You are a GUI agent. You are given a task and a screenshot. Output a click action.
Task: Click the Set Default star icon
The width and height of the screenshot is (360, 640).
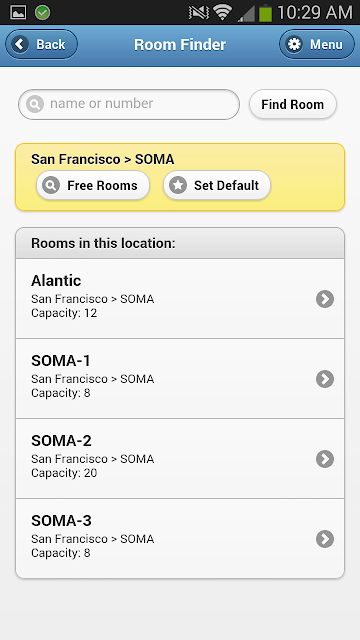coord(178,185)
